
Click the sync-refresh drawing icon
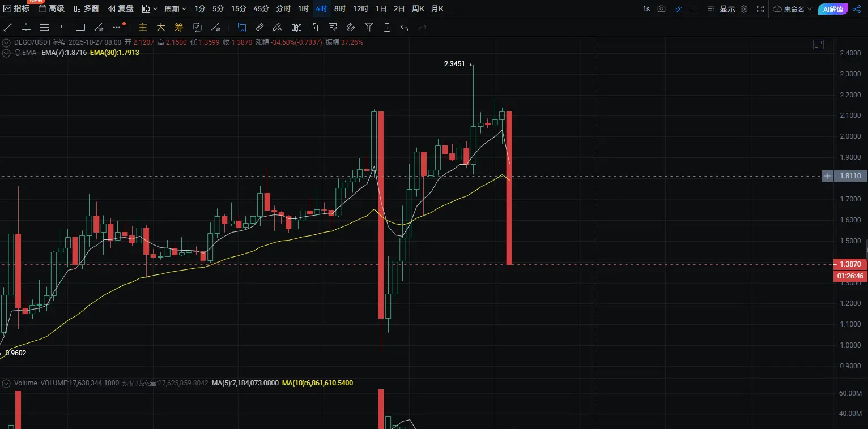pos(197,27)
